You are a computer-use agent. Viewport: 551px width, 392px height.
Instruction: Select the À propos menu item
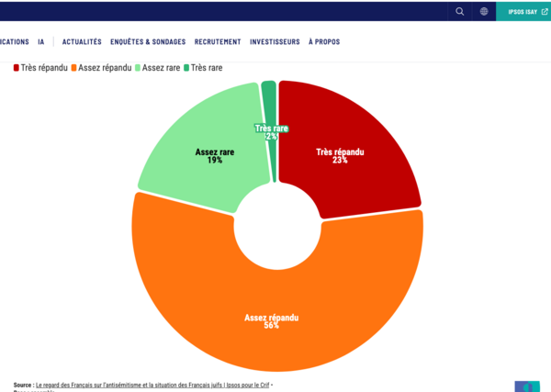pyautogui.click(x=324, y=42)
